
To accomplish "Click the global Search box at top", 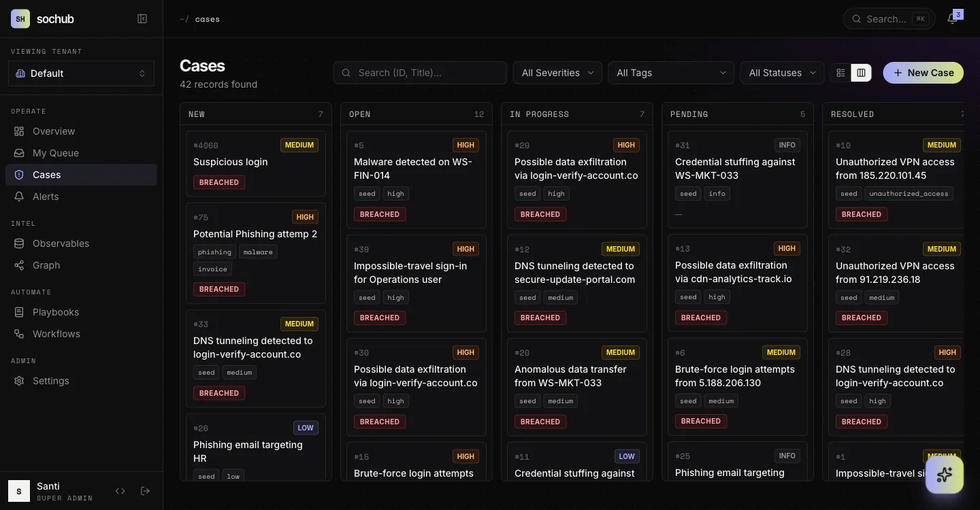I will point(889,19).
